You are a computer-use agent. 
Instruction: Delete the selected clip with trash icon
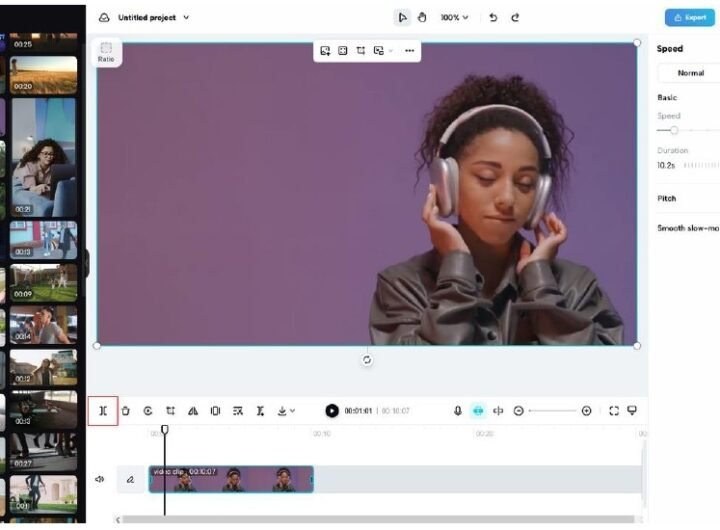126,411
